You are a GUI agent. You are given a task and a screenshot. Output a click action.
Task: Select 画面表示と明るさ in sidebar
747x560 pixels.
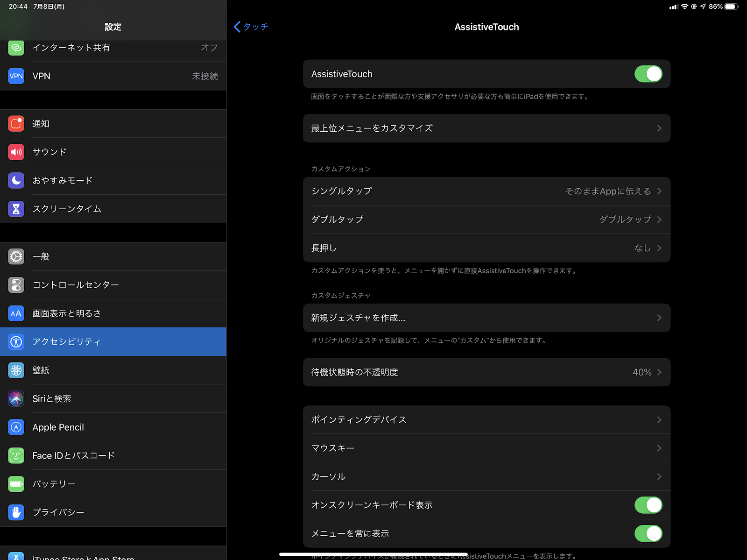click(113, 313)
